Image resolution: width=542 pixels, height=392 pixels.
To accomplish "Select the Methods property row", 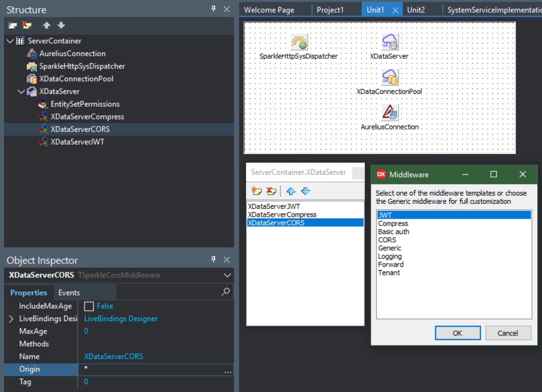I will coord(119,344).
